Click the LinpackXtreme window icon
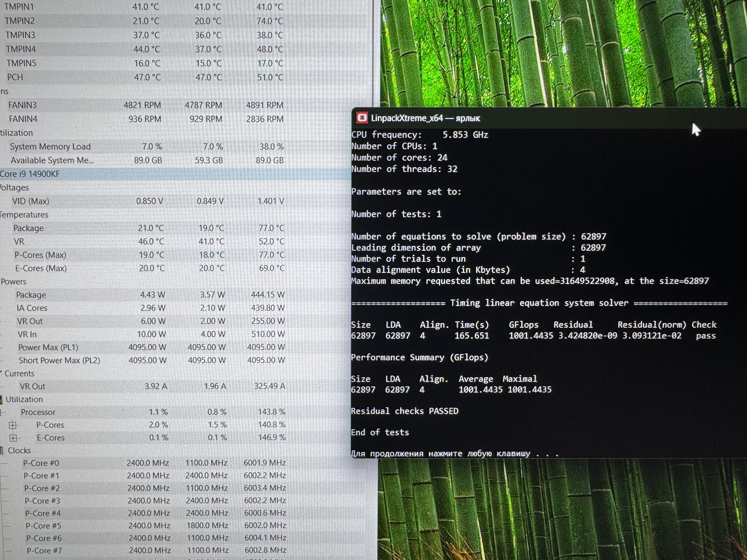 [362, 118]
